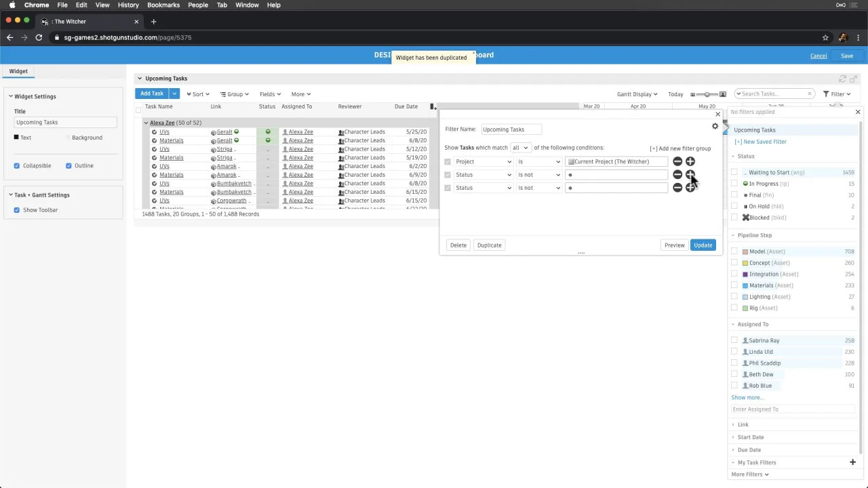The width and height of the screenshot is (868, 488).
Task: Check the In Progress status filter
Action: tap(734, 184)
